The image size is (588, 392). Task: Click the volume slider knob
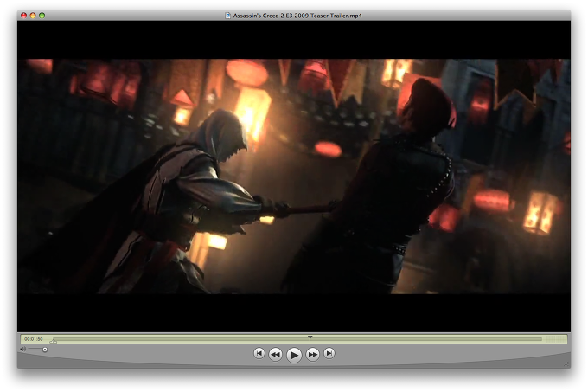tap(45, 350)
